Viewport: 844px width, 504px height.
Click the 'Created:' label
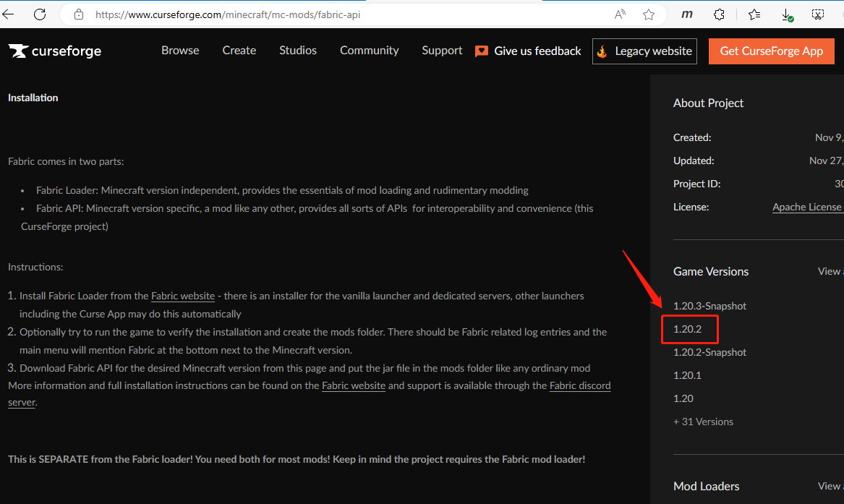692,137
